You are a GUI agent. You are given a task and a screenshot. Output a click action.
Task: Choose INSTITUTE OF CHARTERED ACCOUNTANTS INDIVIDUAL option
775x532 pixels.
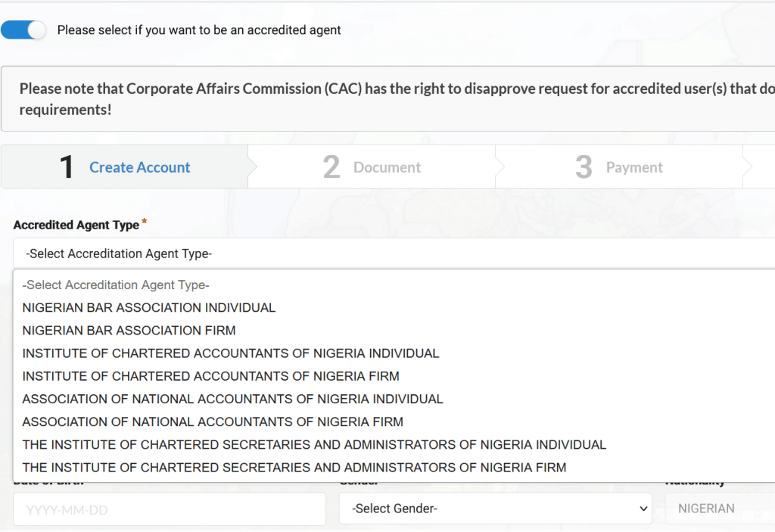231,353
